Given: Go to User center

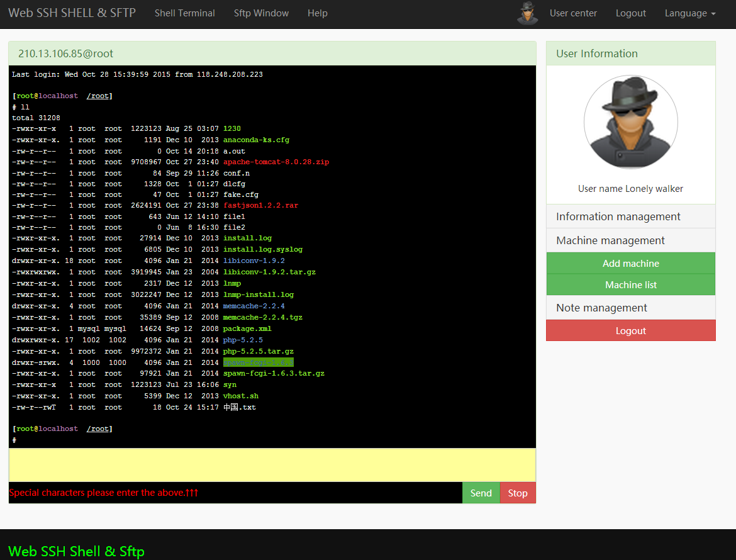Looking at the screenshot, I should pyautogui.click(x=573, y=13).
